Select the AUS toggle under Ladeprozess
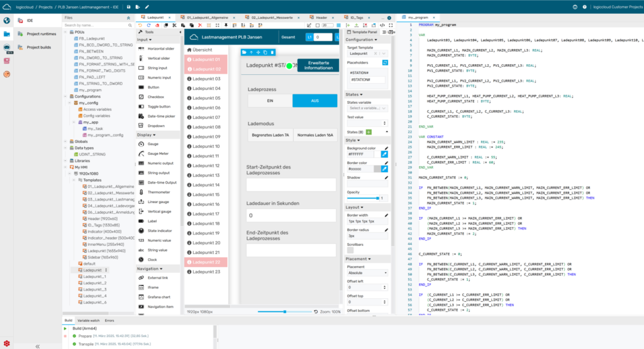This screenshot has height=349, width=644. point(314,101)
